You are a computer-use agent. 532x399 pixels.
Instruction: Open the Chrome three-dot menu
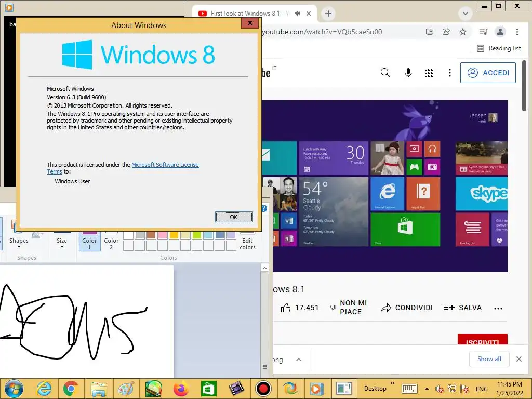pos(517,32)
